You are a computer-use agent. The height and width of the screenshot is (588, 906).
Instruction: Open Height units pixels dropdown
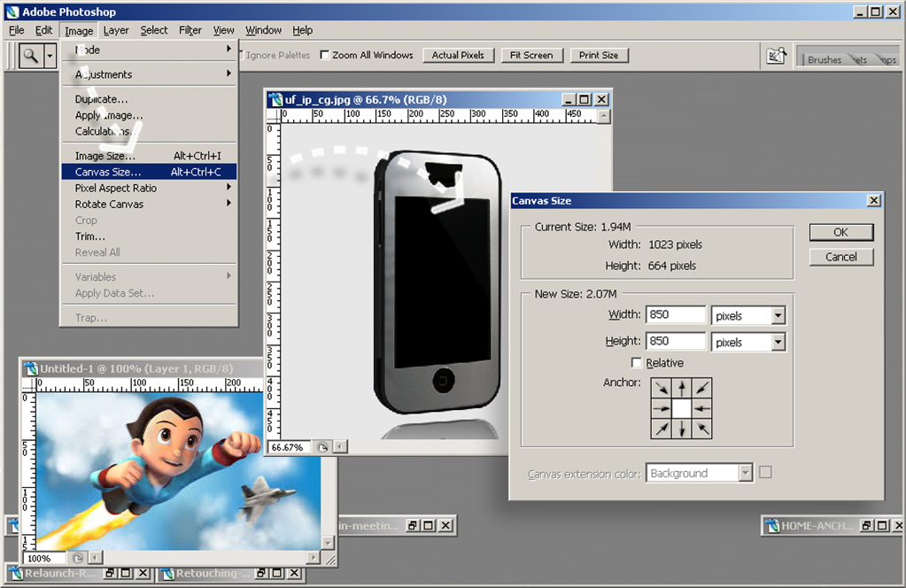point(778,342)
